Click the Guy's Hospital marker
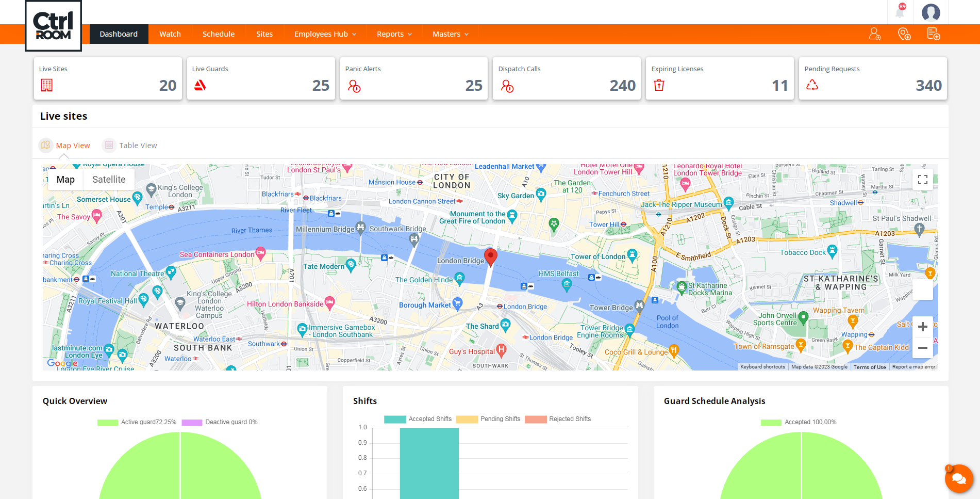The image size is (980, 499). pyautogui.click(x=501, y=351)
